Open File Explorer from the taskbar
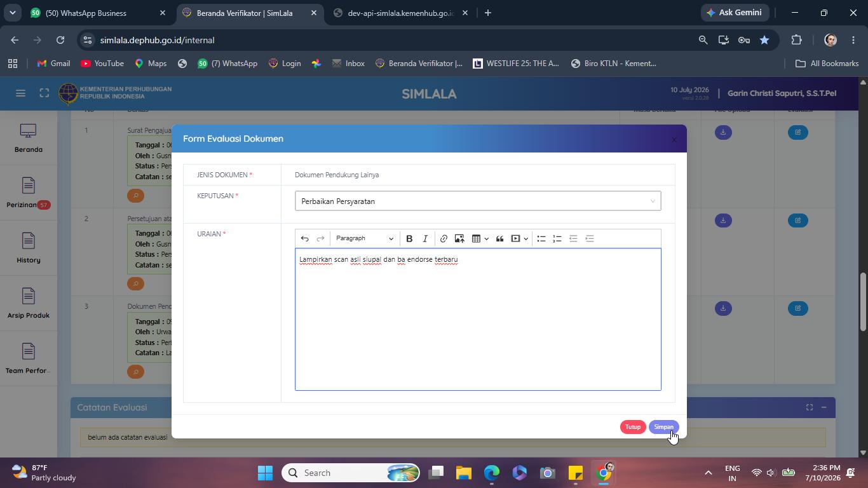 click(464, 473)
